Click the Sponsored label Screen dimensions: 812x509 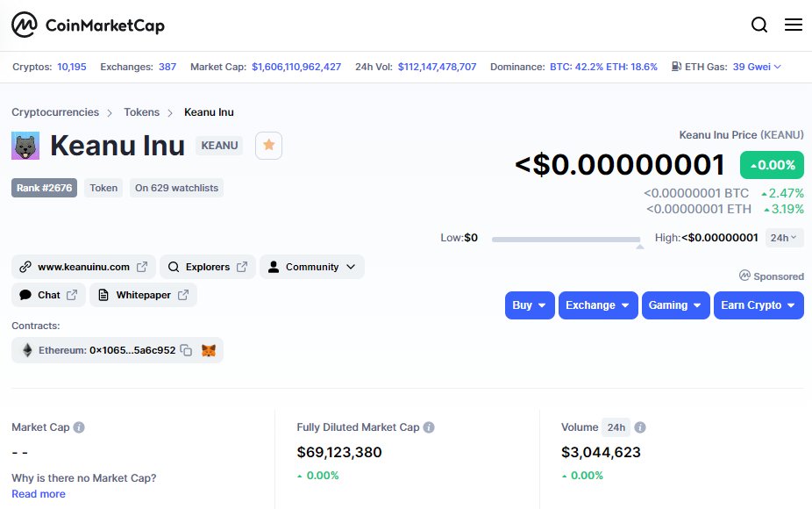[779, 276]
